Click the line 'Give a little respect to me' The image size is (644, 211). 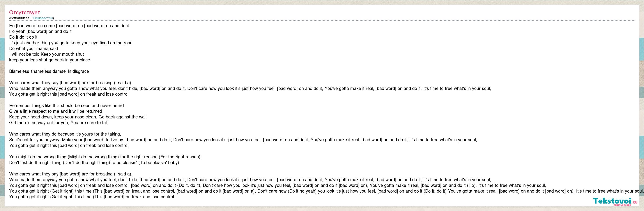(55, 111)
